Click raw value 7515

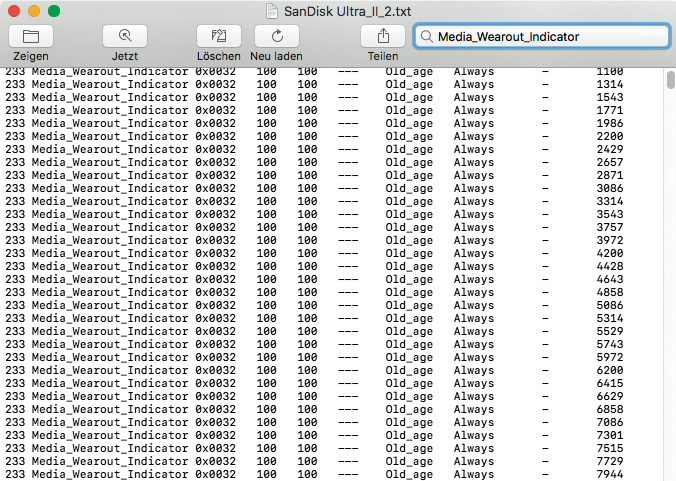pyautogui.click(x=610, y=448)
